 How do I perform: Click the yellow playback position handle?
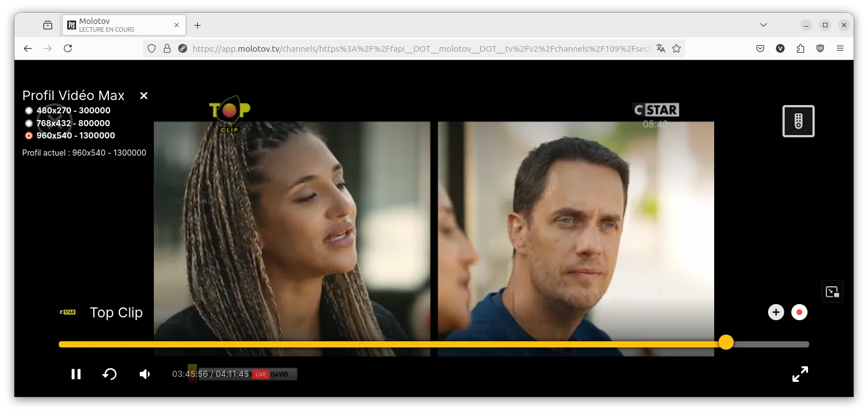(x=726, y=342)
